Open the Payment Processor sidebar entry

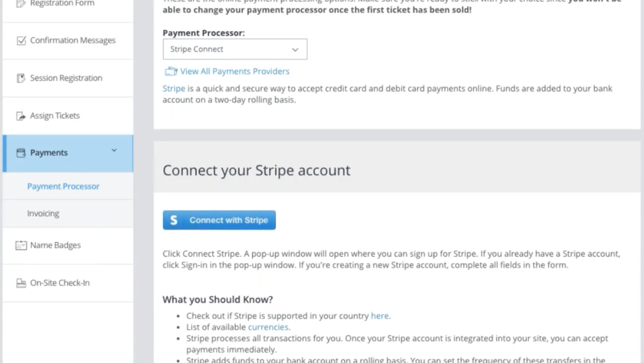coord(63,186)
